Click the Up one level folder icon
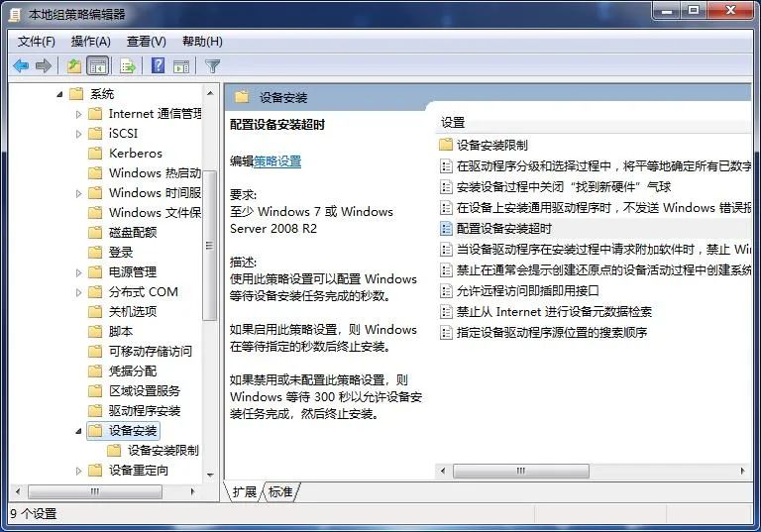This screenshot has height=532, width=761. click(x=74, y=65)
